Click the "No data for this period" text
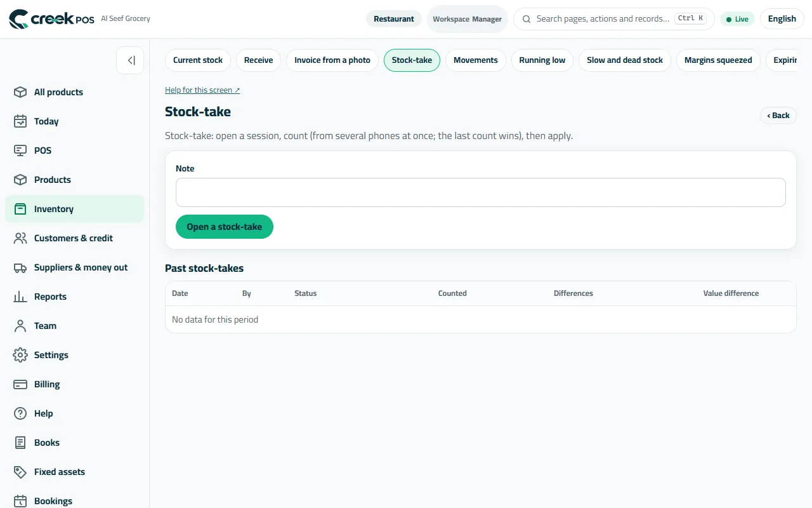The width and height of the screenshot is (812, 508). pos(215,319)
